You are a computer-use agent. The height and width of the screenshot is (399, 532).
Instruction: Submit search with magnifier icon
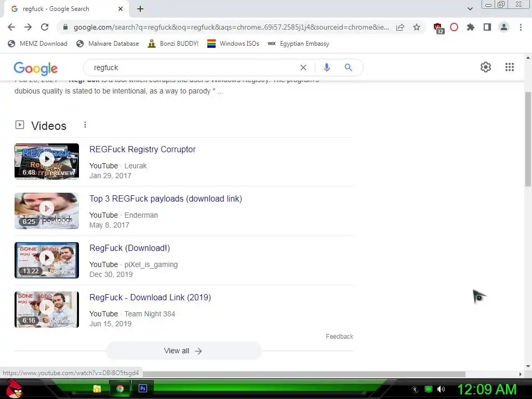(x=348, y=68)
